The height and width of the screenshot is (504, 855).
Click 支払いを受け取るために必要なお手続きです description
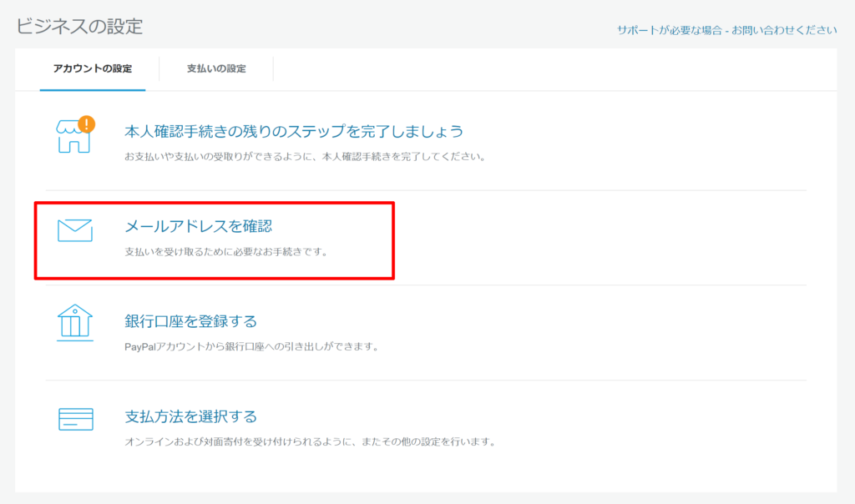point(225,250)
